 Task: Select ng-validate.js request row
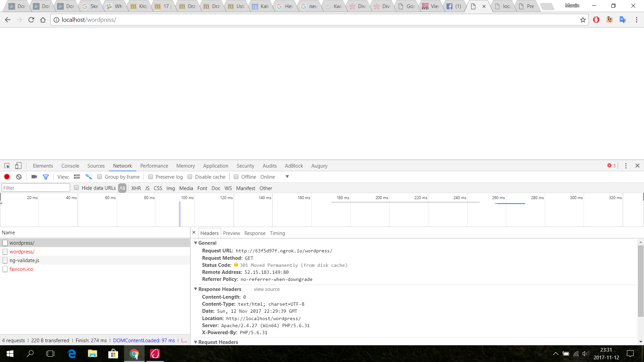95,260
